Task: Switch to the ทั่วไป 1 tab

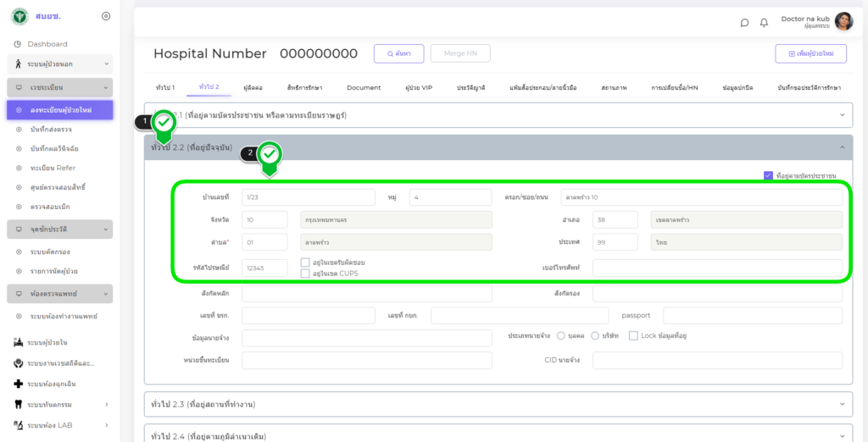Action: (165, 87)
